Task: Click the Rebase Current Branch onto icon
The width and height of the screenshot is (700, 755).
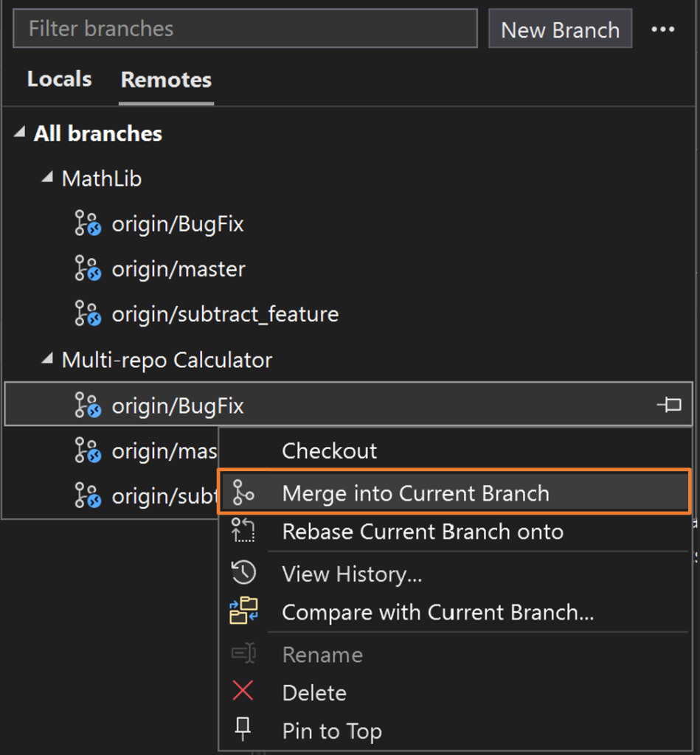Action: point(243,531)
